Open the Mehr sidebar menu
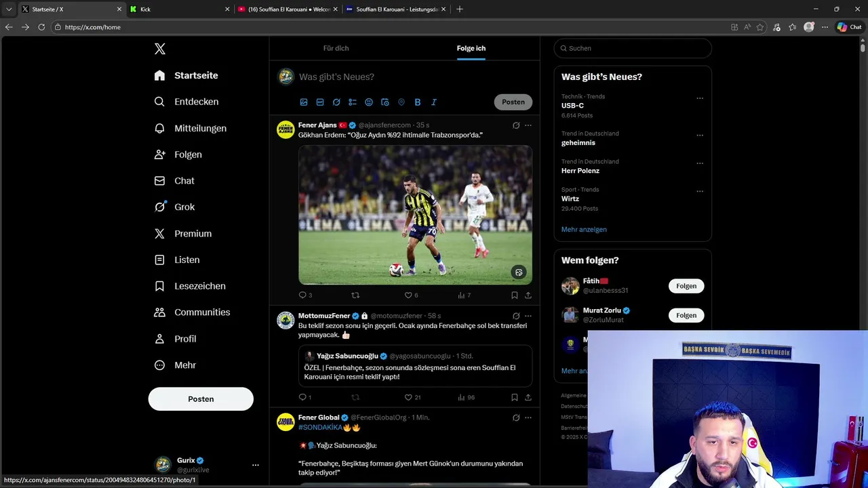868x488 pixels. click(x=175, y=365)
